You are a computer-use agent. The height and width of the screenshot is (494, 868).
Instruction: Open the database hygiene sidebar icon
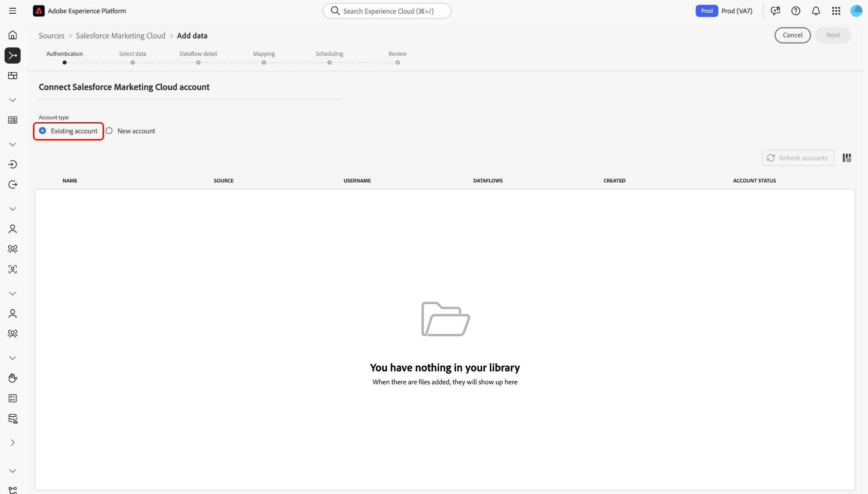(13, 419)
